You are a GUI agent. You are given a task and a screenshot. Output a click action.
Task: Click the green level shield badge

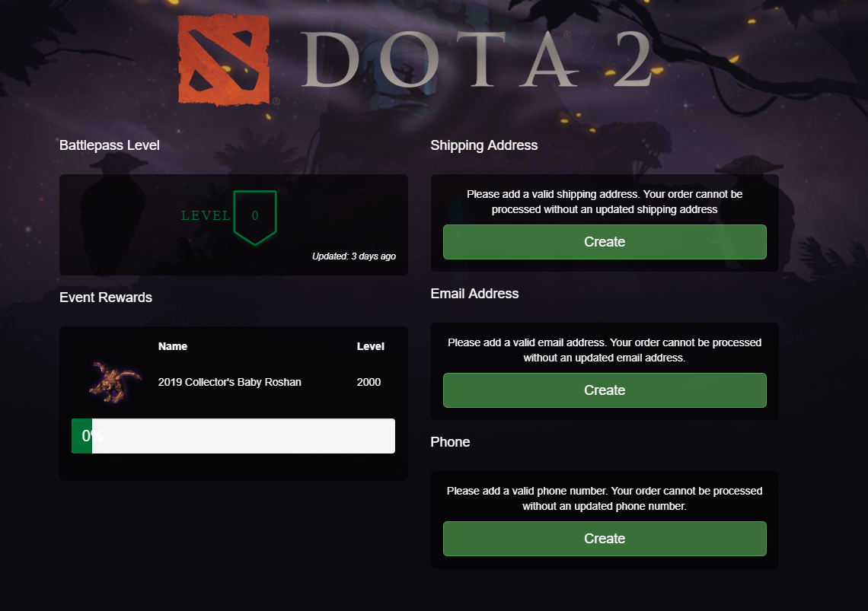tap(255, 216)
